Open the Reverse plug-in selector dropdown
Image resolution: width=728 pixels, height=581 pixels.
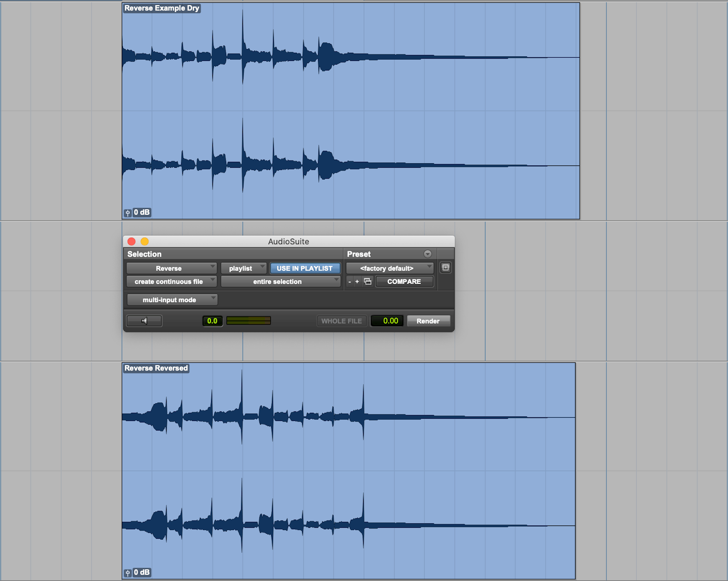172,269
